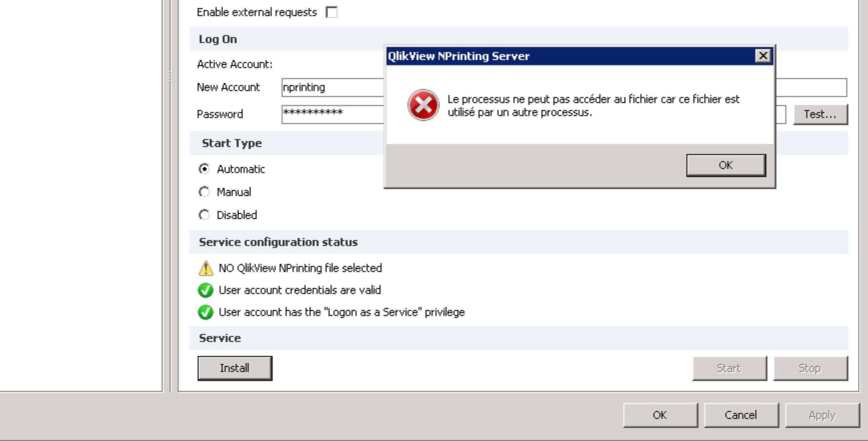Click the Cancel button
This screenshot has width=868, height=441.
tap(741, 415)
